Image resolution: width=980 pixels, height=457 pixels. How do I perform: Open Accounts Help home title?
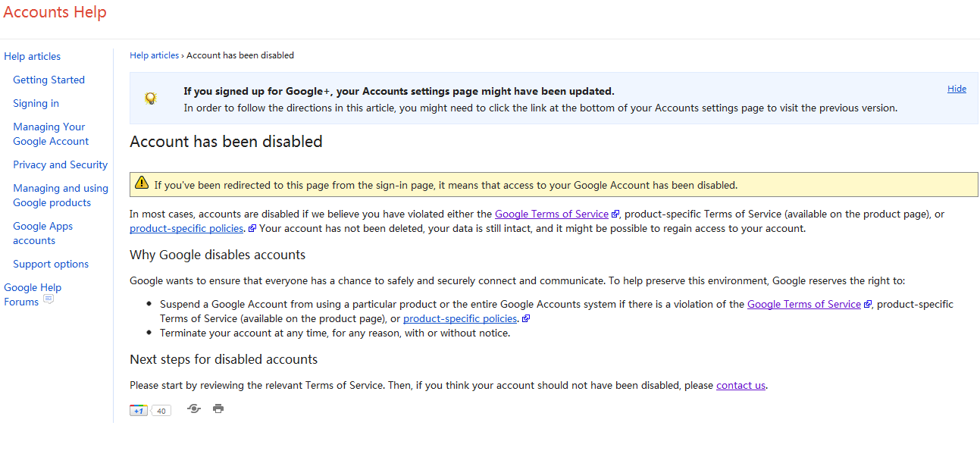pyautogui.click(x=55, y=12)
